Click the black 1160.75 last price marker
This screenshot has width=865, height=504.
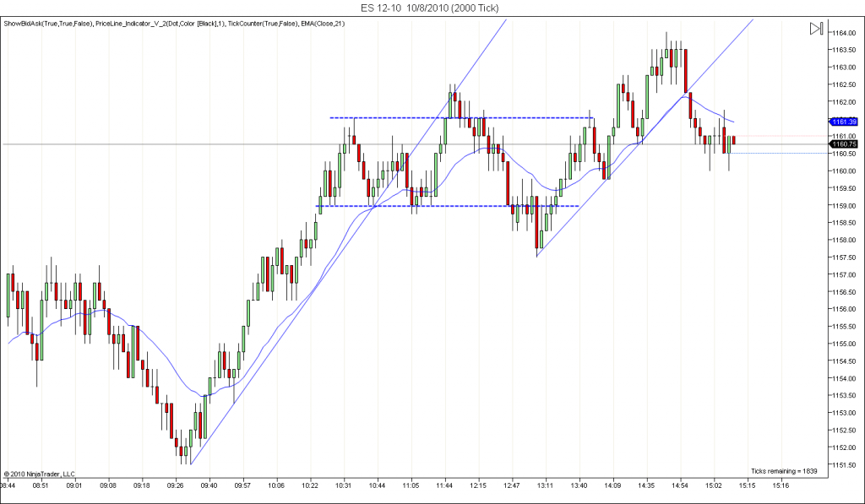point(844,144)
